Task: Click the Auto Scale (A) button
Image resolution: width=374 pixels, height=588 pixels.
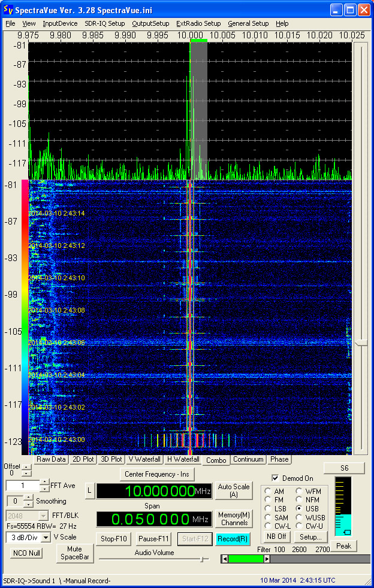Action: [x=234, y=491]
